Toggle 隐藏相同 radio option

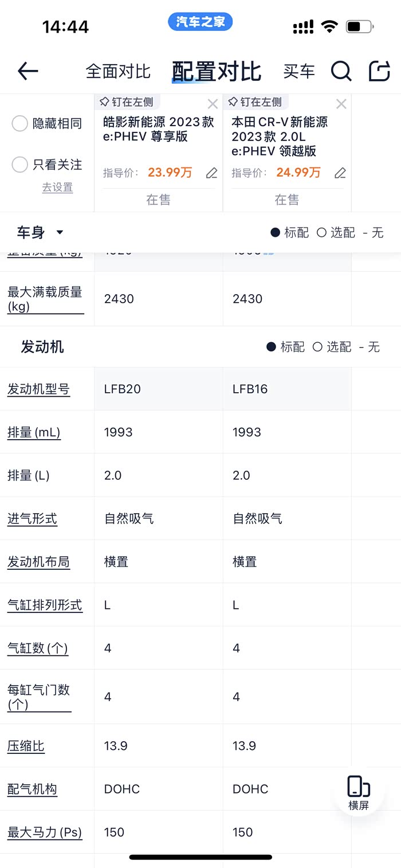click(x=47, y=123)
